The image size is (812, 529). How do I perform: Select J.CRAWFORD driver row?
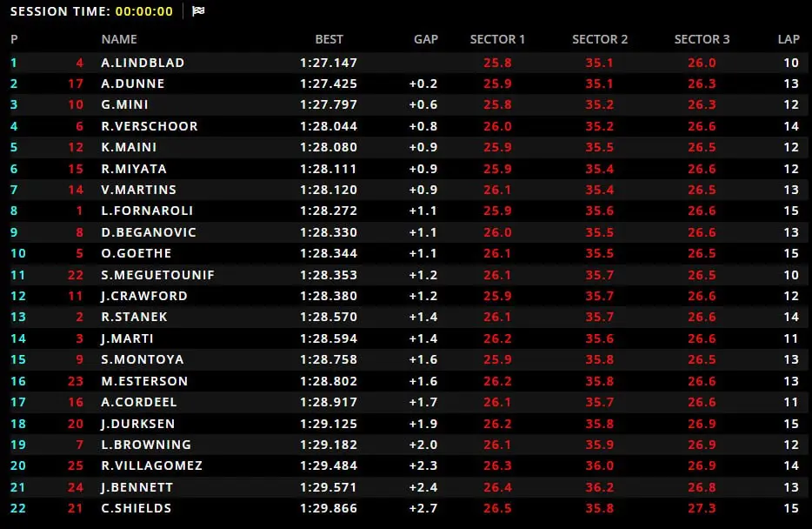tap(409, 296)
